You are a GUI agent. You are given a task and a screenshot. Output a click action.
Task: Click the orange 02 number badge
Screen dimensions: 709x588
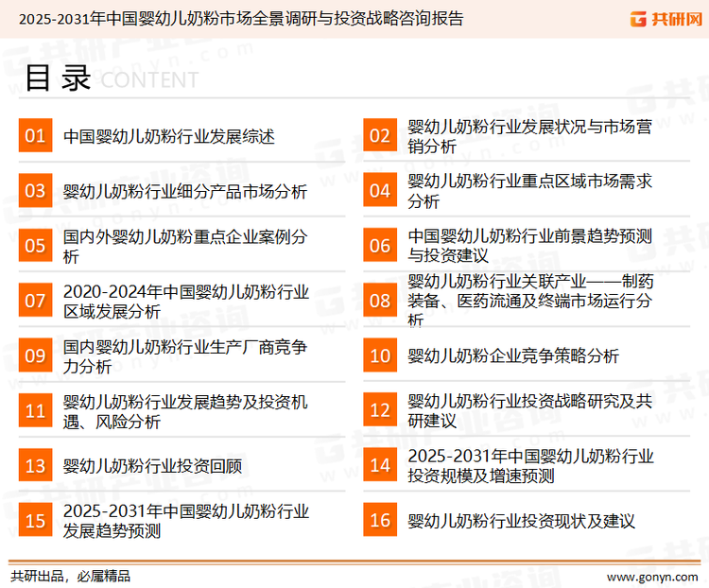pyautogui.click(x=379, y=136)
